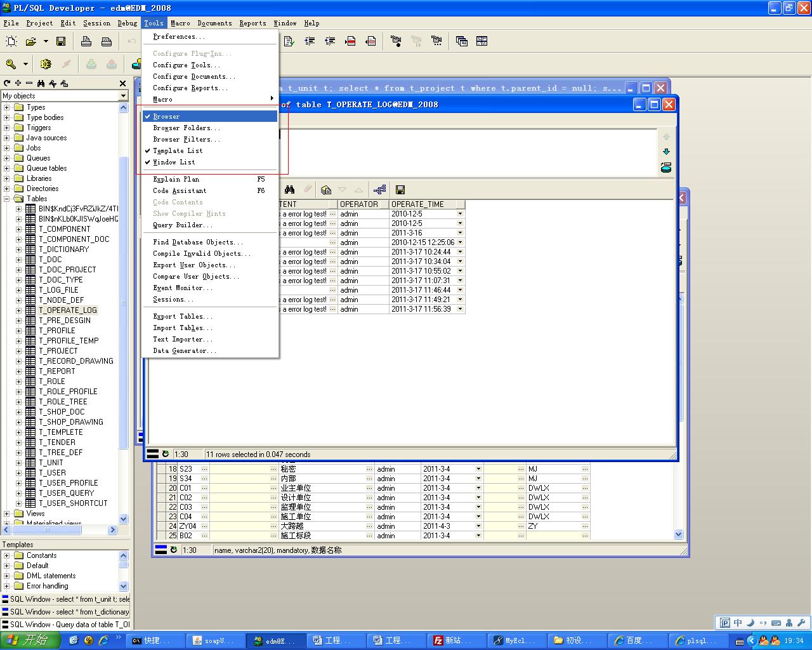Click the object browser vertical scrollbar
Viewport: 812px width, 650px height.
[x=124, y=313]
